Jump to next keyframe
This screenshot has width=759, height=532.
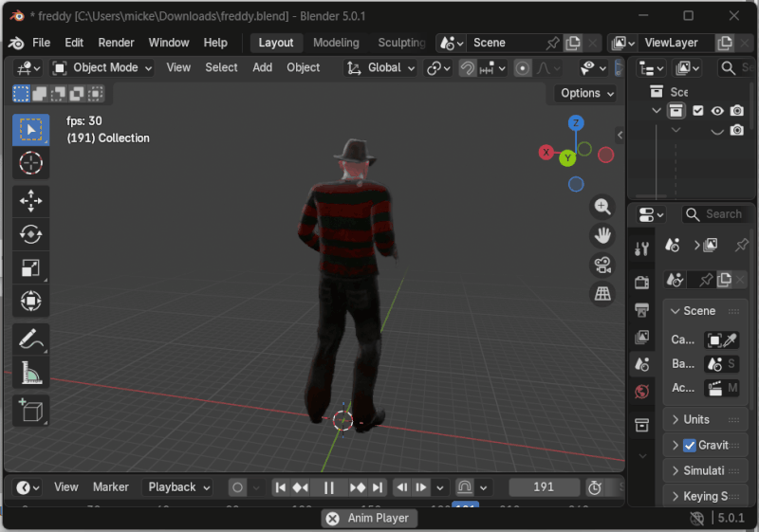pyautogui.click(x=358, y=487)
